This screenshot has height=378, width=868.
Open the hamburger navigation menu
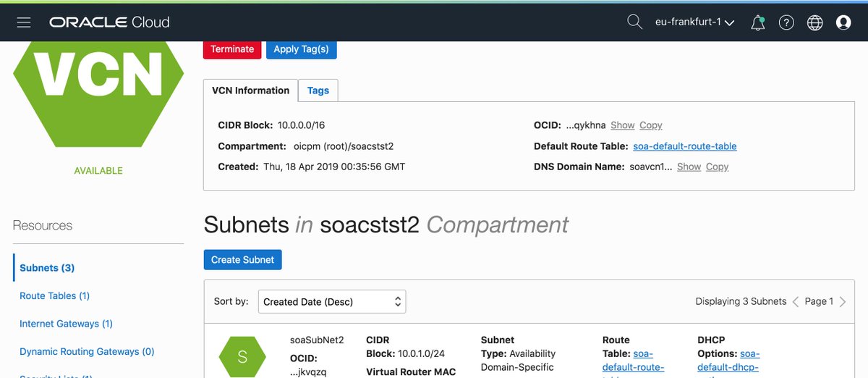(24, 22)
